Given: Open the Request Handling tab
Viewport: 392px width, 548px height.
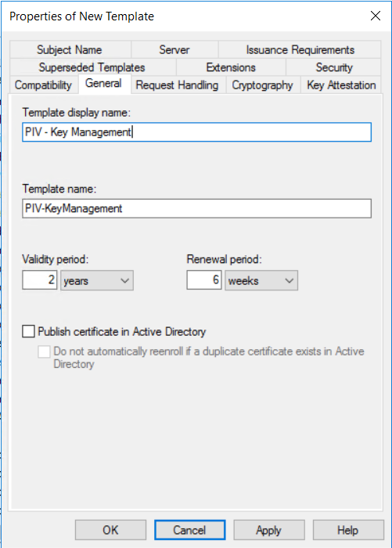Looking at the screenshot, I should [x=177, y=85].
